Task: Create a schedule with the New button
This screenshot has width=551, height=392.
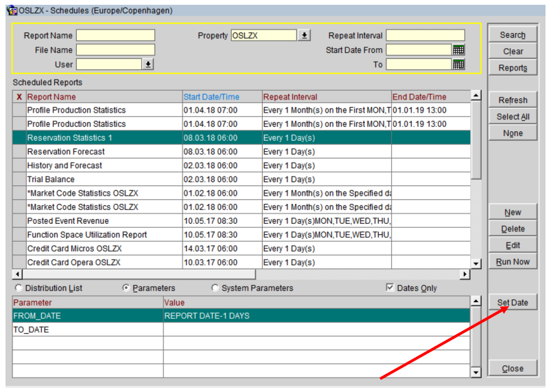Action: [x=513, y=212]
